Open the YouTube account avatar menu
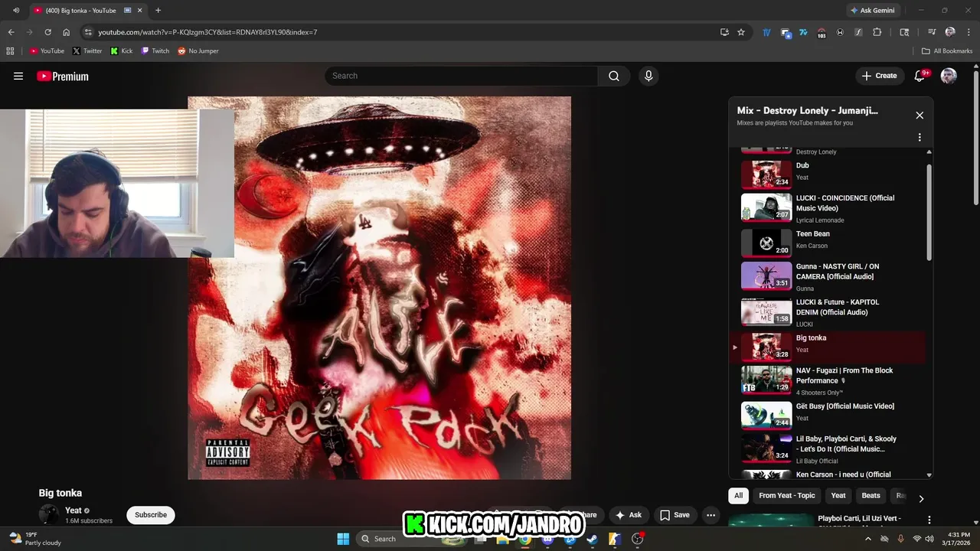This screenshot has width=980, height=551. pos(949,76)
